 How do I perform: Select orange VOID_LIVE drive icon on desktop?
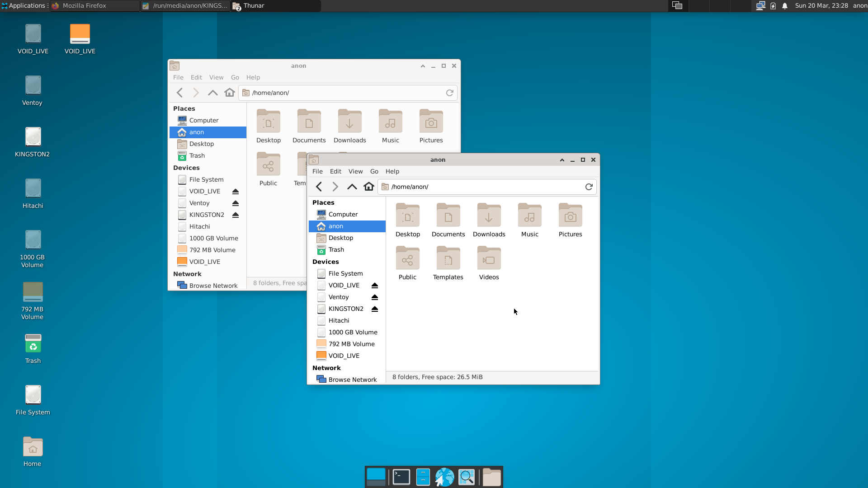[x=80, y=39]
